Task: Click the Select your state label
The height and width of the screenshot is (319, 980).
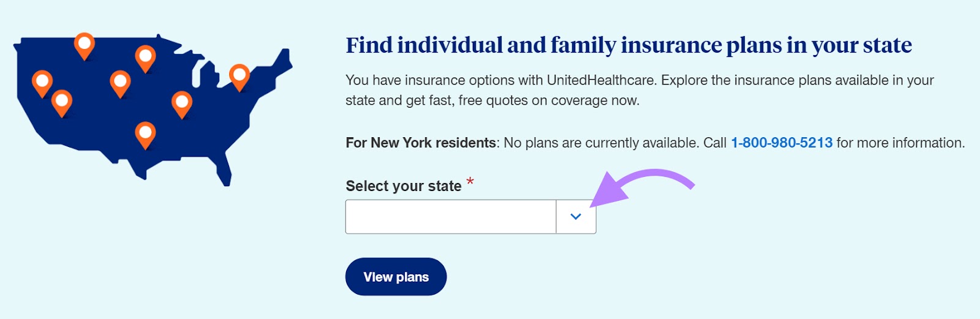Action: 404,186
